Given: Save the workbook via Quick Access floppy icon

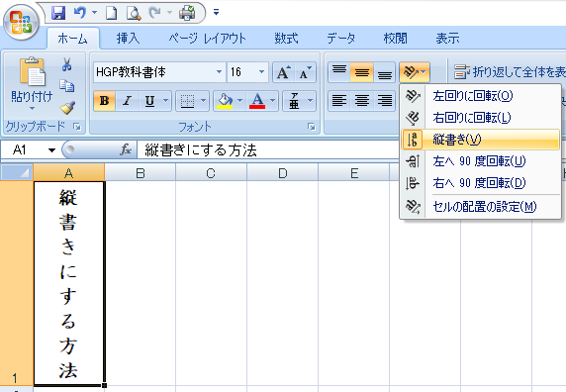Looking at the screenshot, I should pyautogui.click(x=58, y=13).
